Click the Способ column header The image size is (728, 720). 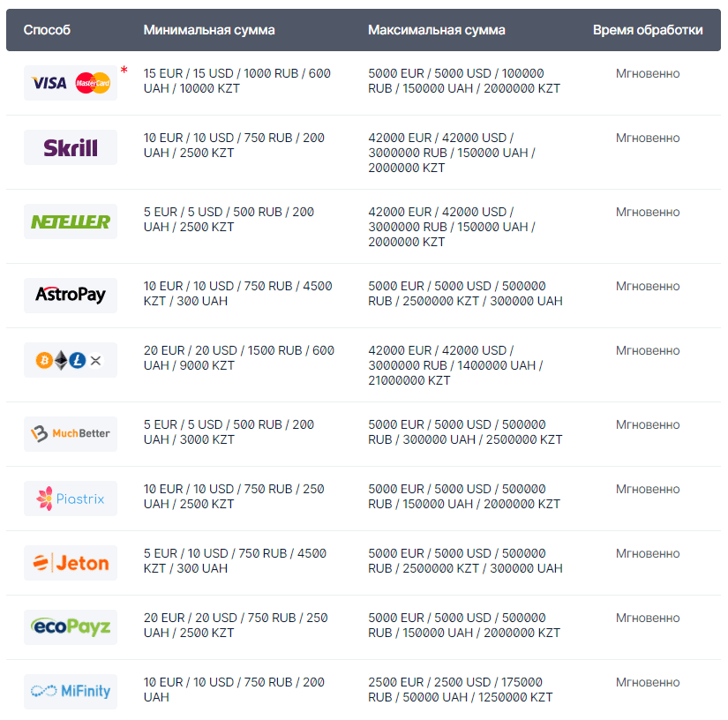tap(47, 30)
